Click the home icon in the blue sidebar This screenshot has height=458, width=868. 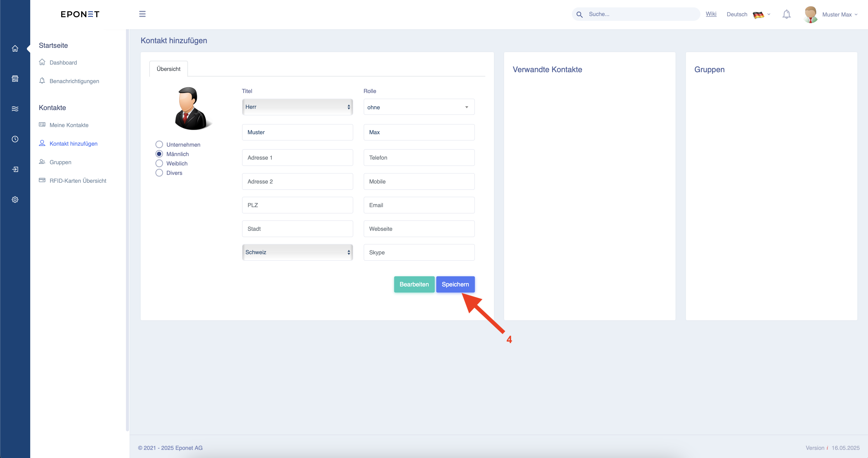tap(15, 49)
